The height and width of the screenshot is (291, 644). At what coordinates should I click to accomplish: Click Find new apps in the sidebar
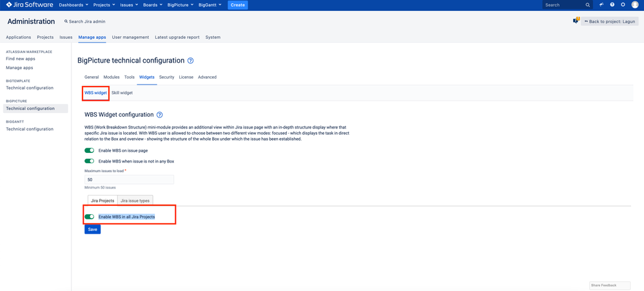pos(21,59)
